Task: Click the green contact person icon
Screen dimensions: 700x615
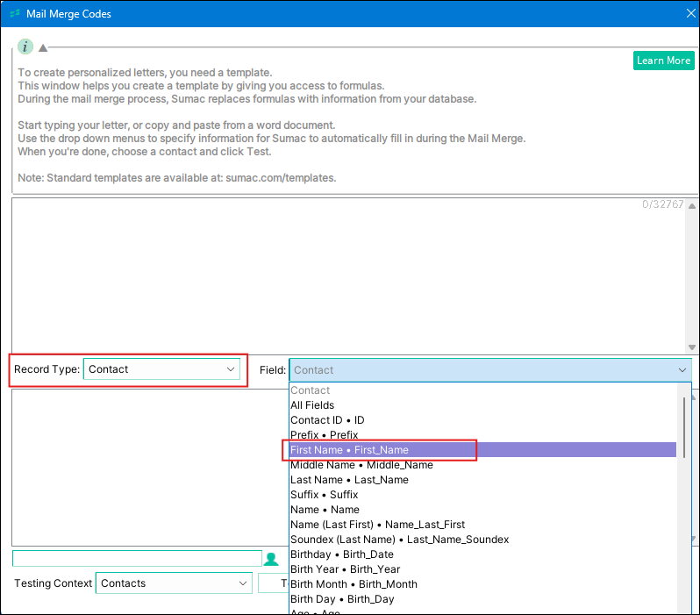Action: pos(271,559)
